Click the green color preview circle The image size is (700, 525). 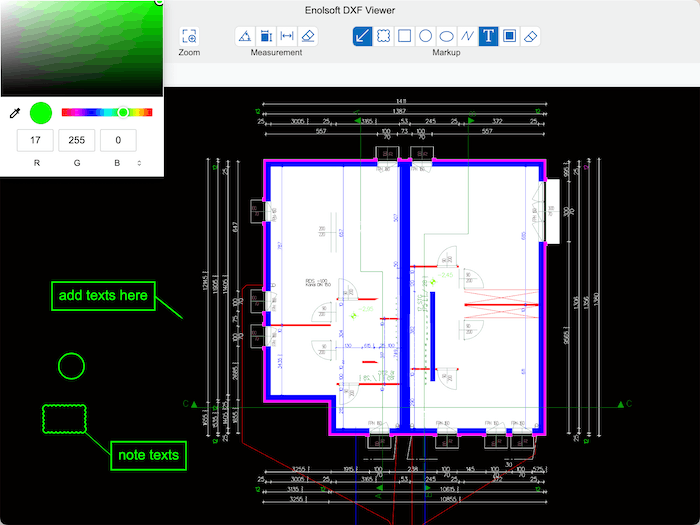click(x=41, y=113)
